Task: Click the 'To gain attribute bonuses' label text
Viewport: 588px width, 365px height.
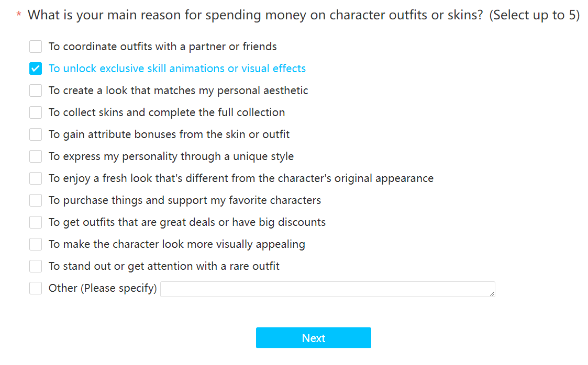Action: coord(169,134)
